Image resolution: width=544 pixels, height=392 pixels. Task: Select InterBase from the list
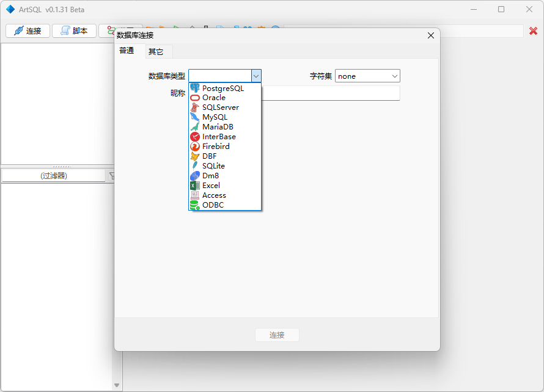[x=225, y=137]
